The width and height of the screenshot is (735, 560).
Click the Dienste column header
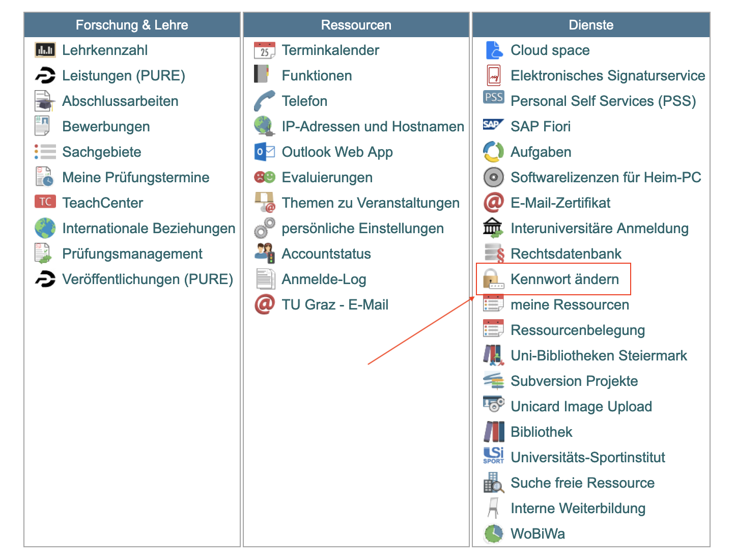coord(591,25)
